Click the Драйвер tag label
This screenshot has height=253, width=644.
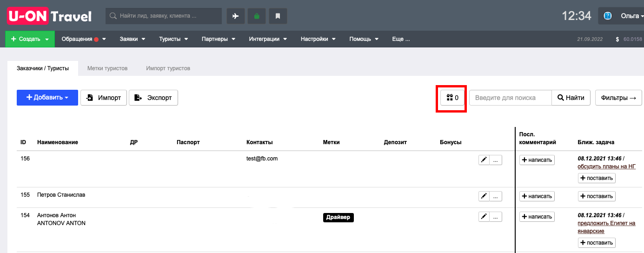(339, 217)
